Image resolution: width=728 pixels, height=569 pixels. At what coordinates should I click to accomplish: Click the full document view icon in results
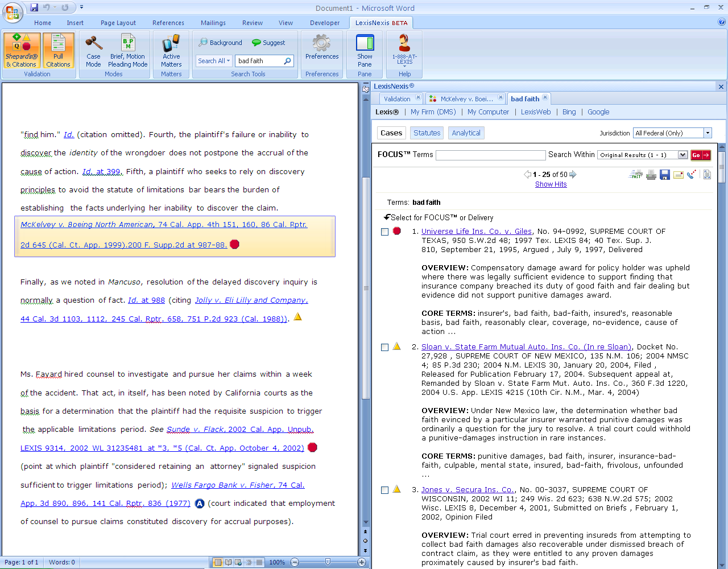(707, 175)
